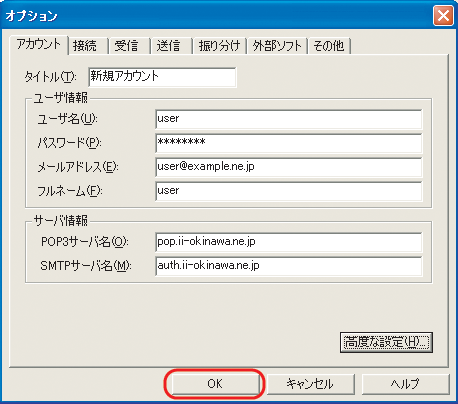The image size is (458, 404).
Task: Click the タイトル input field
Action: [x=162, y=77]
